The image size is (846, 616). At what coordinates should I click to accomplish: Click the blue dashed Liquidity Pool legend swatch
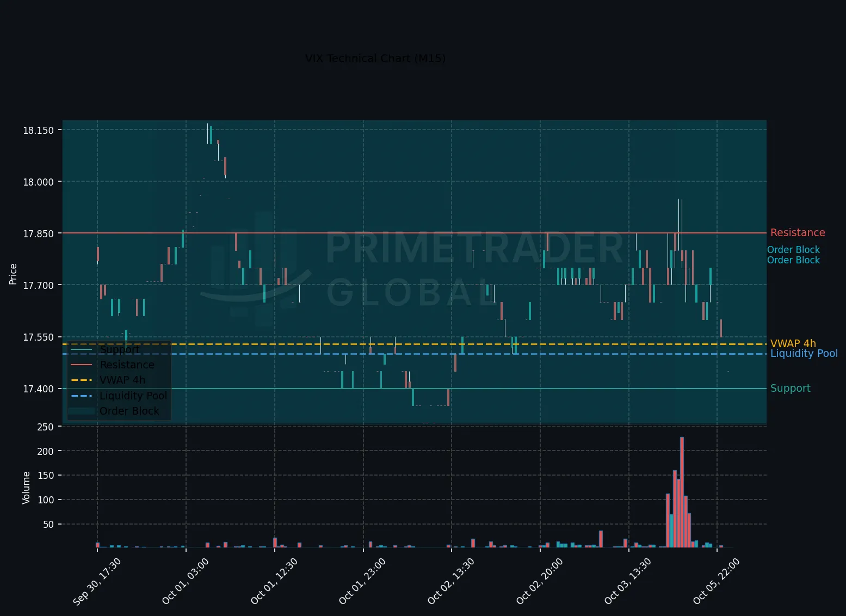(x=82, y=396)
